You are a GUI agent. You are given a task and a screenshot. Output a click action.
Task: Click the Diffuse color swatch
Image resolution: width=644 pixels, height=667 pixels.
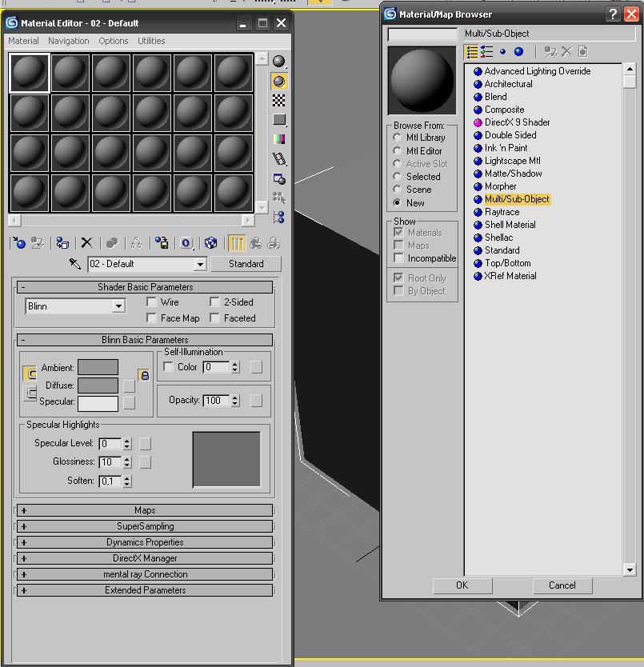tap(98, 385)
